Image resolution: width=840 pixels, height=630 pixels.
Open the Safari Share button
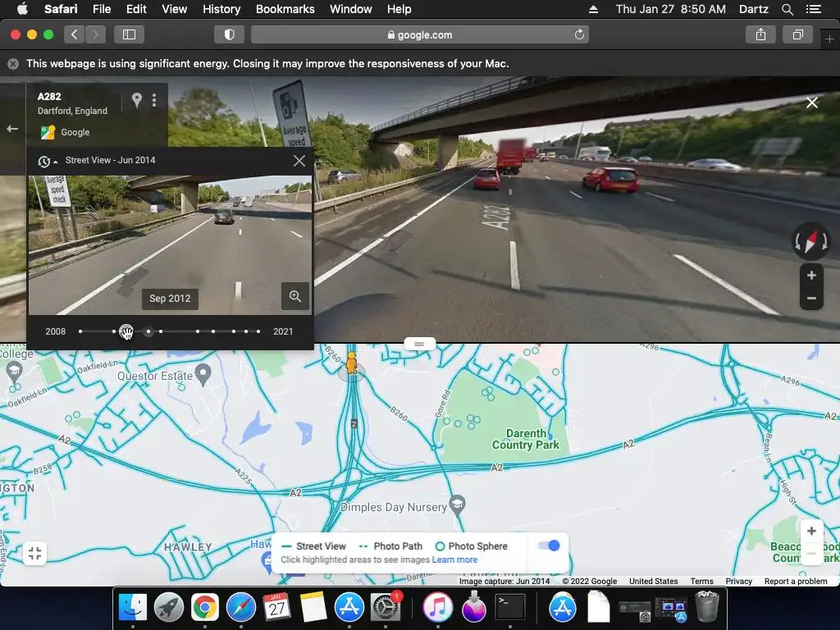pos(760,34)
